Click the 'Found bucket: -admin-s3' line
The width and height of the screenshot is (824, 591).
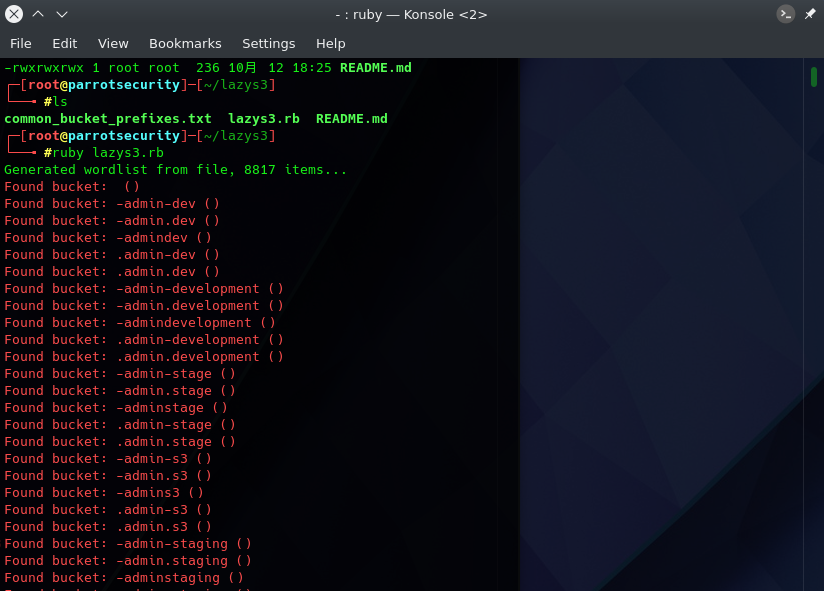[108, 459]
